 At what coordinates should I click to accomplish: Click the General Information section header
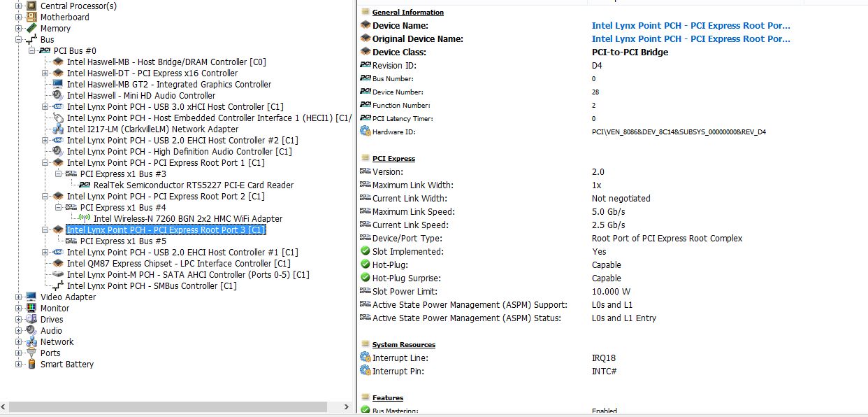(x=408, y=12)
